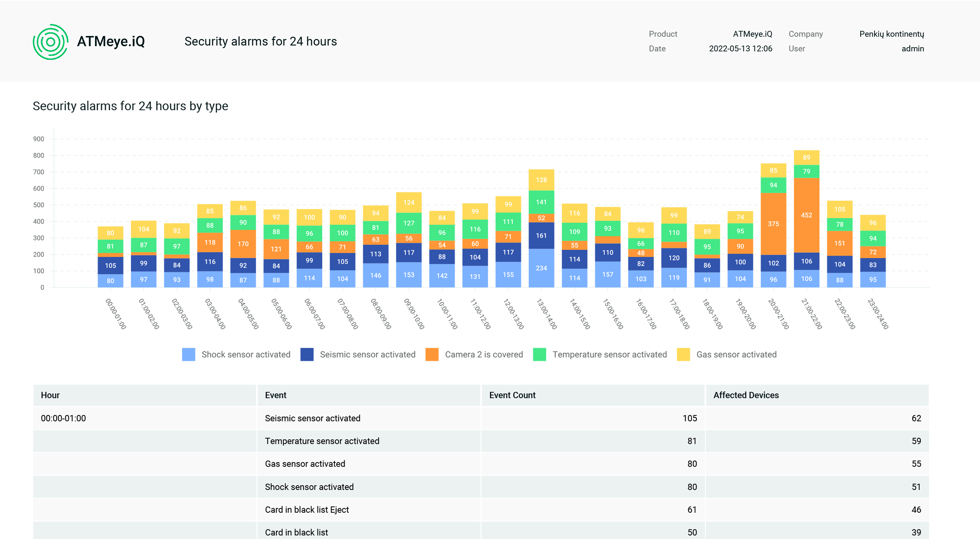This screenshot has height=539, width=980.
Task: Sort by Event Count column header
Action: point(512,395)
